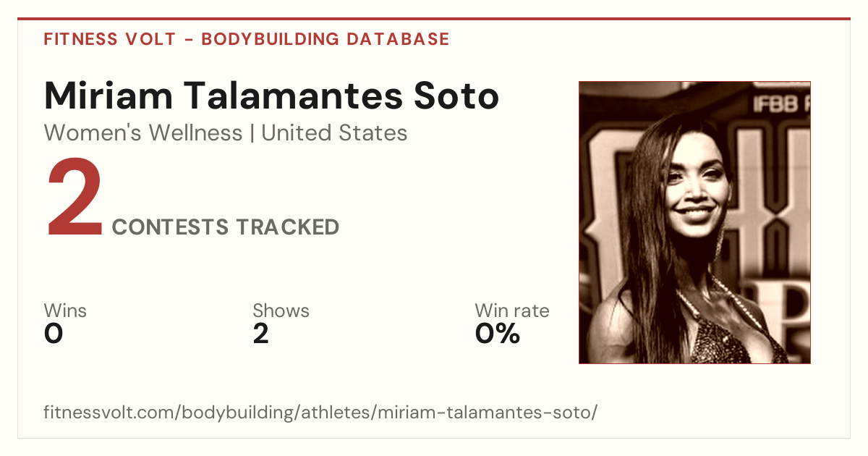Image resolution: width=868 pixels, height=456 pixels.
Task: Click the Shows label
Action: [281, 311]
